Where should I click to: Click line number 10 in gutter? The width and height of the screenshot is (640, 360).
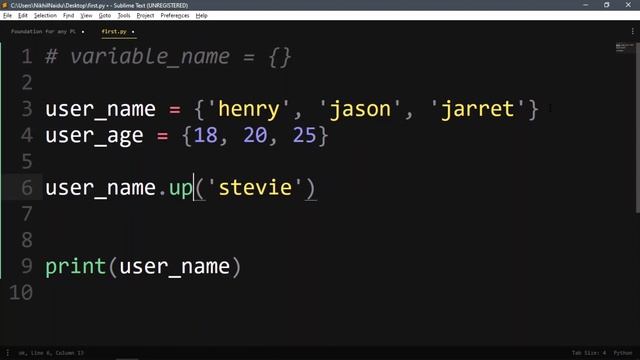pos(21,292)
